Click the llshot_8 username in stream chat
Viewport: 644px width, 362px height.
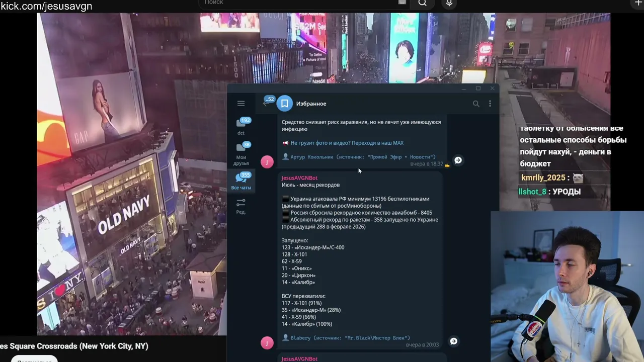coord(532,192)
